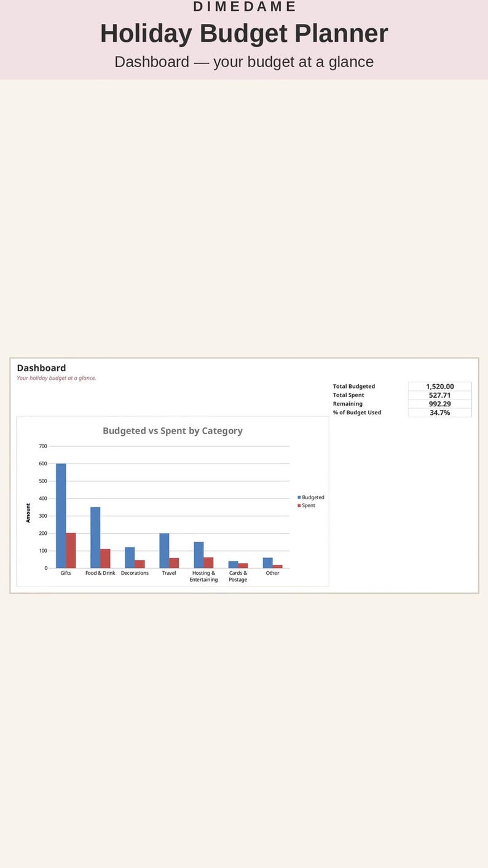Click the blue Gifts budgeted bar
Screen dimensions: 488x868
pyautogui.click(x=61, y=516)
